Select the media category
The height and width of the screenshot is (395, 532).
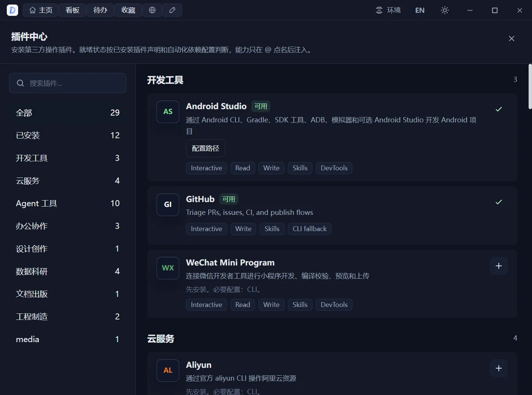tap(68, 339)
